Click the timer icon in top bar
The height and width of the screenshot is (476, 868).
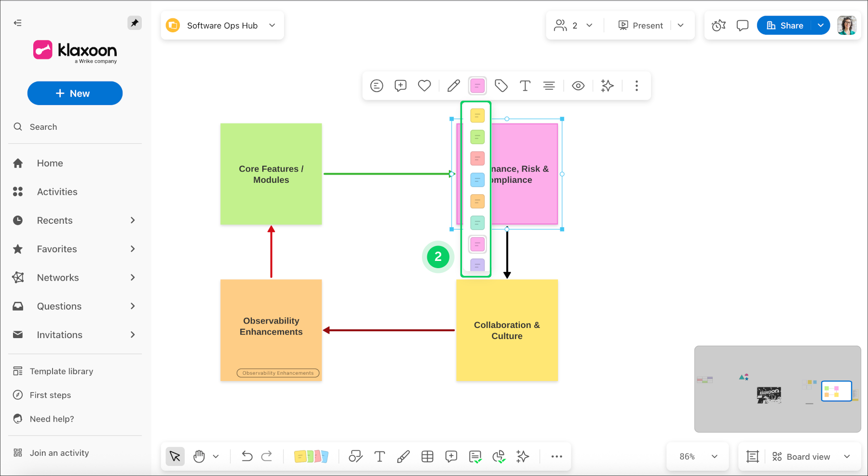point(719,26)
